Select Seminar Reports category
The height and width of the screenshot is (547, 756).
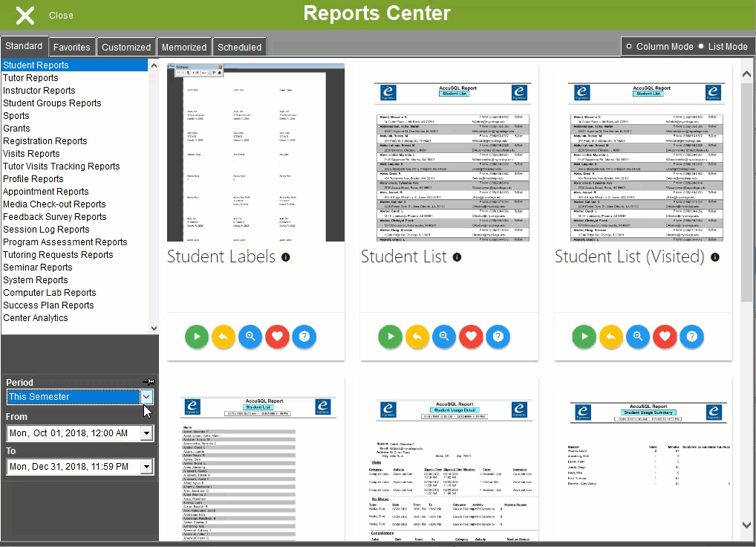pyautogui.click(x=75, y=268)
